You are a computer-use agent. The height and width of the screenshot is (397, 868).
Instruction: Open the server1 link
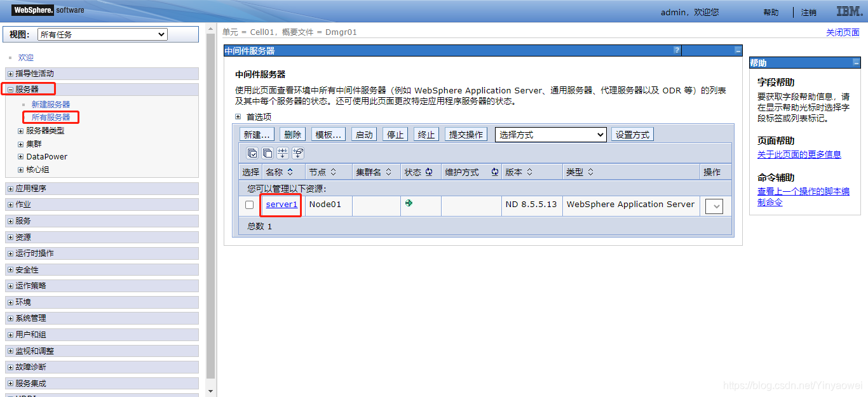pos(281,205)
